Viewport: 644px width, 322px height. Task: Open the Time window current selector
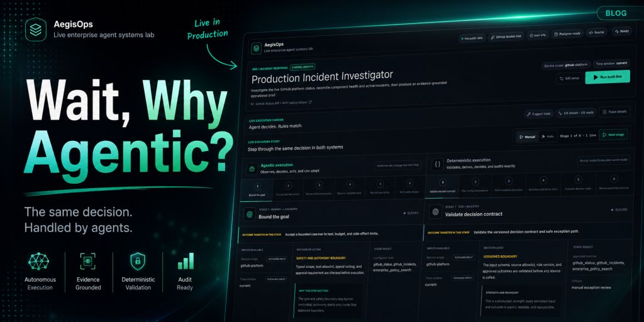[x=611, y=64]
